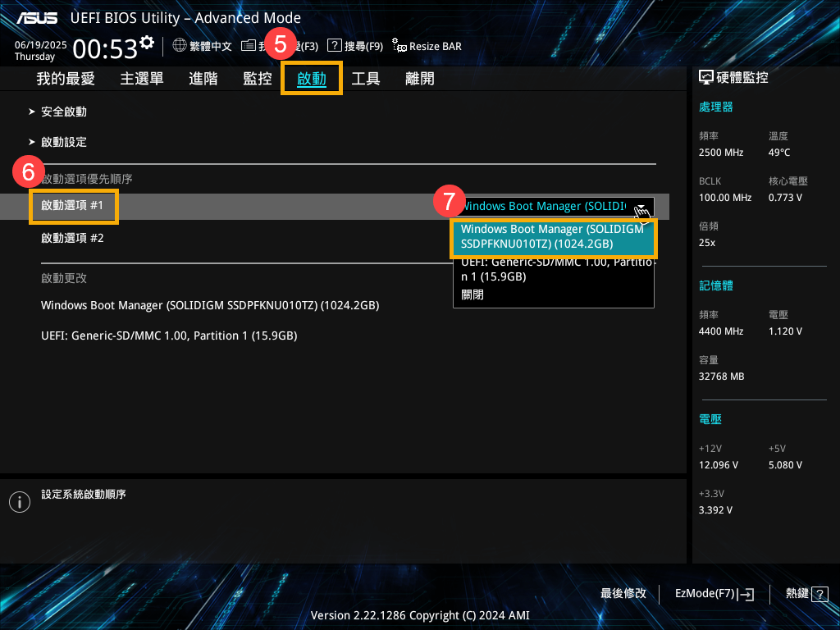
Task: Switch to 進階 tab
Action: [x=203, y=79]
